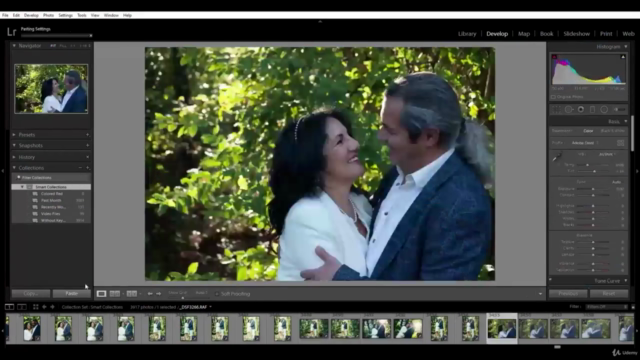This screenshot has height=360, width=640.
Task: Click the Paste button
Action: (x=71, y=293)
